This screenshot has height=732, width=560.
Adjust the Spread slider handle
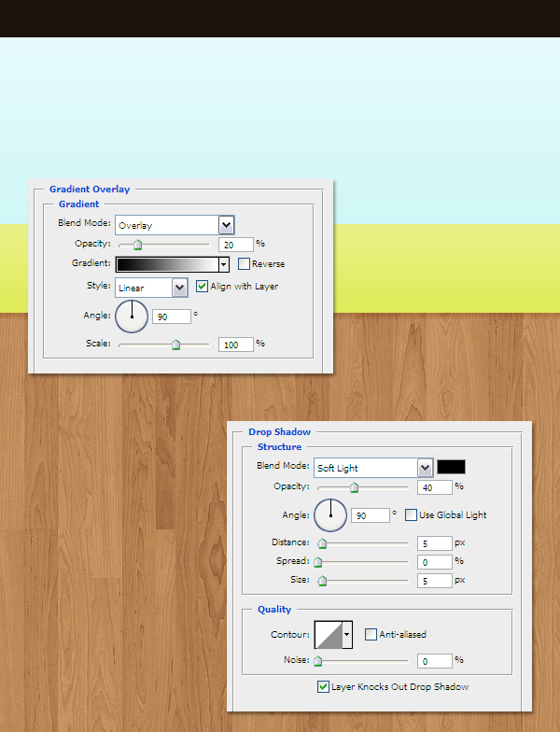point(317,562)
